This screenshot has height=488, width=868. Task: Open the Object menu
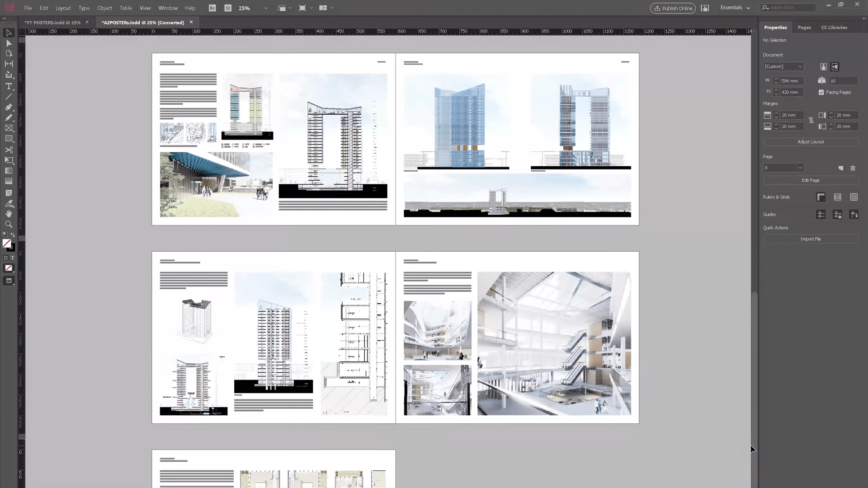click(104, 8)
